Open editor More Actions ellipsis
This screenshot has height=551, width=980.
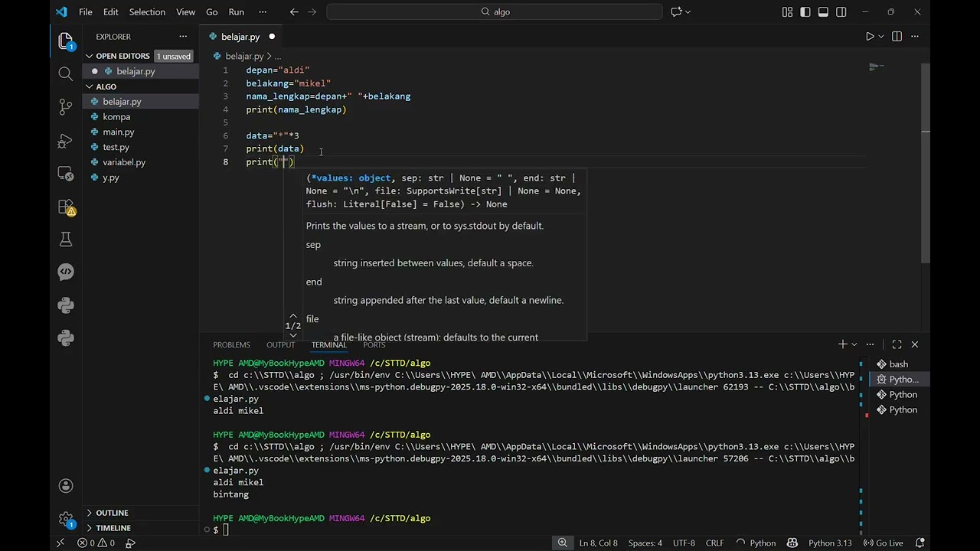[x=915, y=37]
